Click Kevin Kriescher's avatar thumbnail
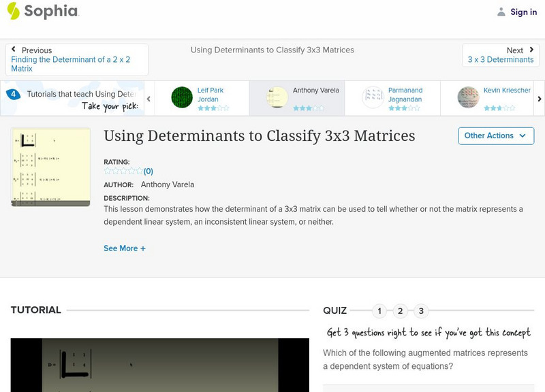 tap(468, 97)
